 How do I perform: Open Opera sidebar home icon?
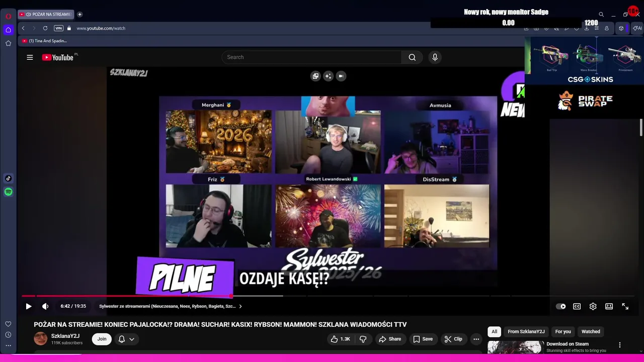click(x=8, y=30)
